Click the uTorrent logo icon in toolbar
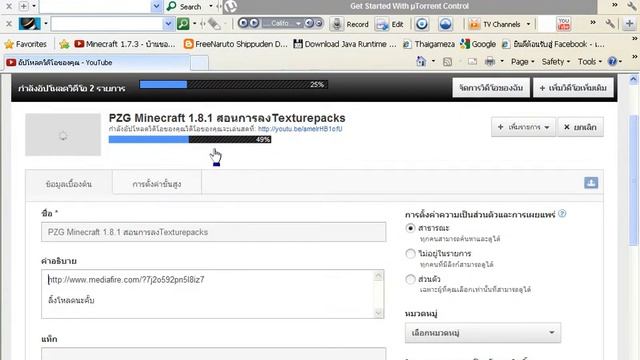Viewport: 640px width, 360px height. click(231, 6)
